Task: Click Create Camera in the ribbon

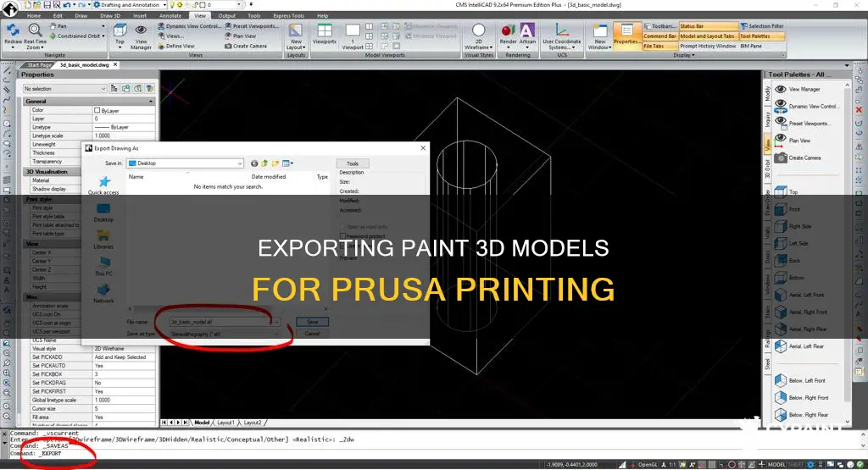Action: 246,46
